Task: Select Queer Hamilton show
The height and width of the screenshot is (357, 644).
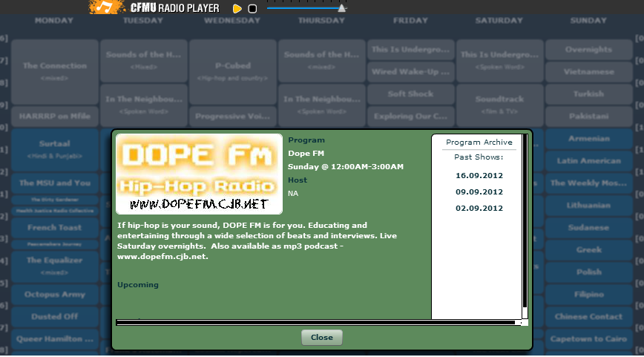Action: (55, 339)
